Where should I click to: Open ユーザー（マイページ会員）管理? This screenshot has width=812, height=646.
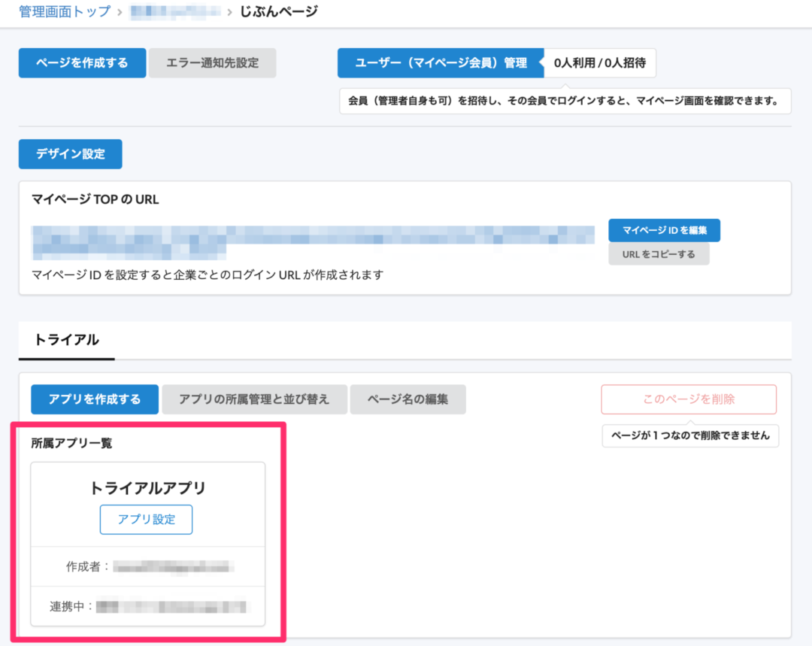(441, 63)
